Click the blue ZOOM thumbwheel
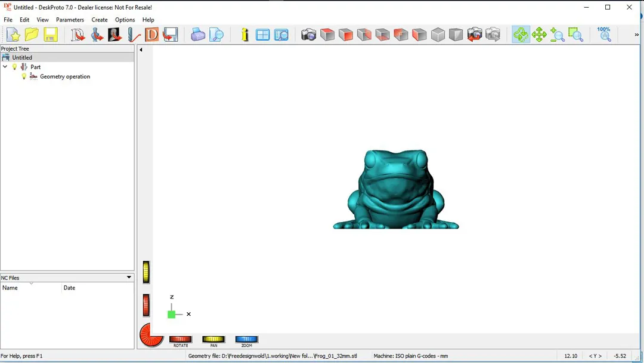Screen dimensions: 644x363 coord(246,339)
